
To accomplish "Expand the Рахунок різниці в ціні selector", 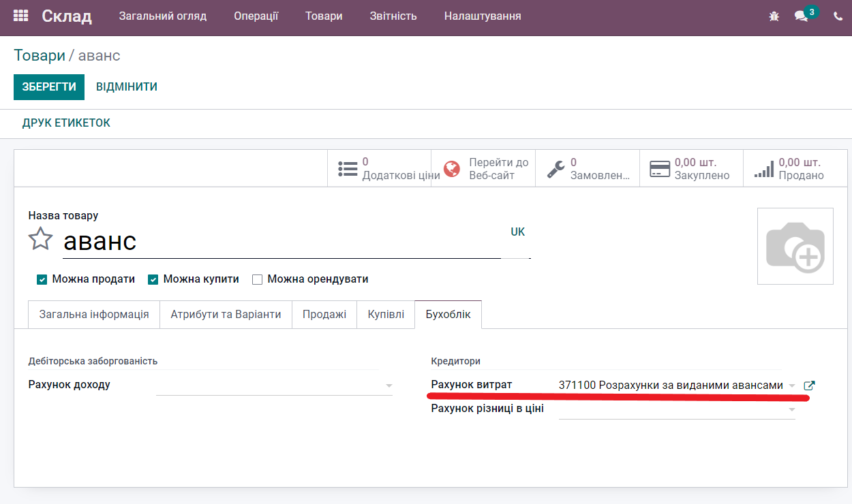I will pyautogui.click(x=791, y=409).
